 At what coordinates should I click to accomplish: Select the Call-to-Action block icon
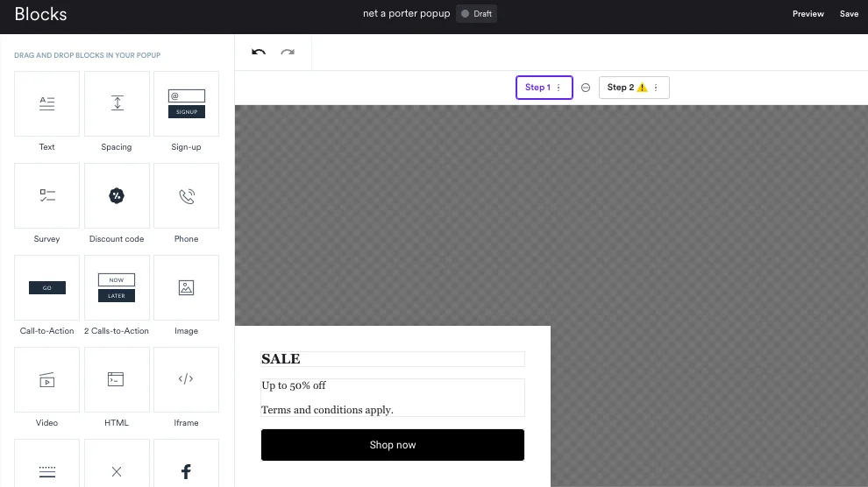47,287
